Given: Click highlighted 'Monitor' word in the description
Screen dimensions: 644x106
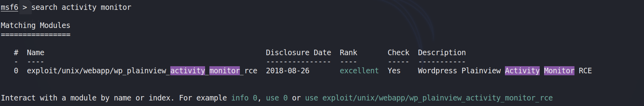Looking at the screenshot, I should pos(559,71).
